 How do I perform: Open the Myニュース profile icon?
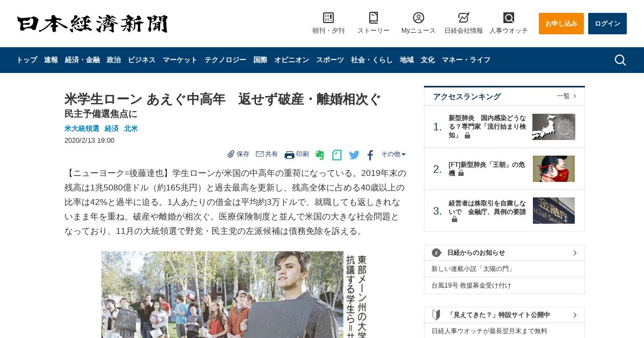(419, 18)
